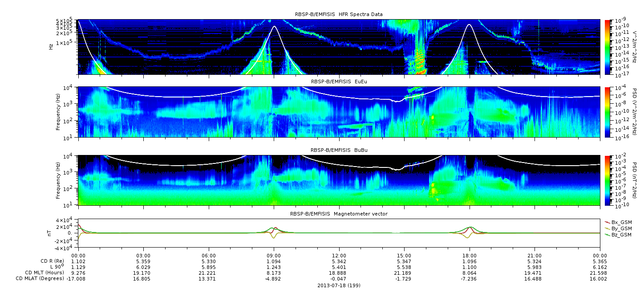Click the 09:00 peak in HFR spectrogram

coord(274,27)
